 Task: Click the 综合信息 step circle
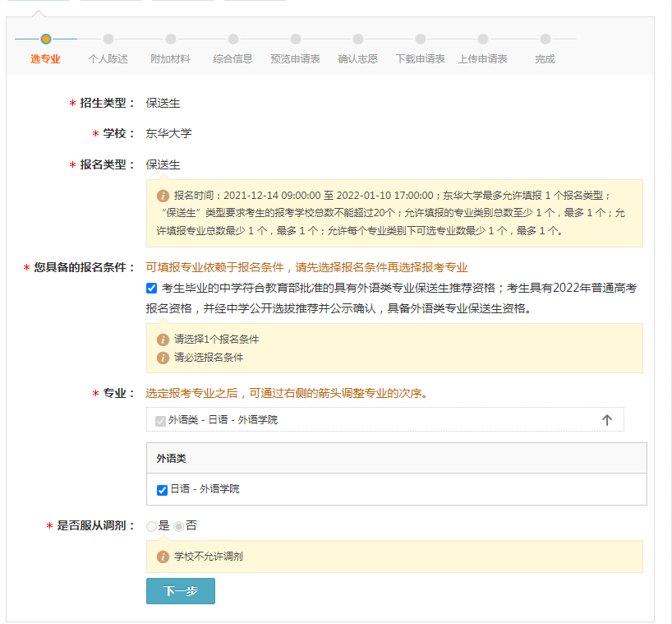[233, 39]
